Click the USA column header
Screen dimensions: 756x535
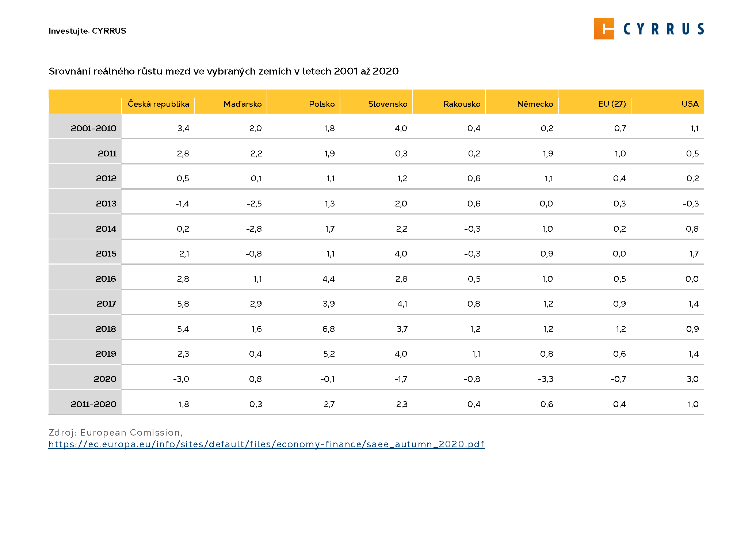click(x=690, y=104)
